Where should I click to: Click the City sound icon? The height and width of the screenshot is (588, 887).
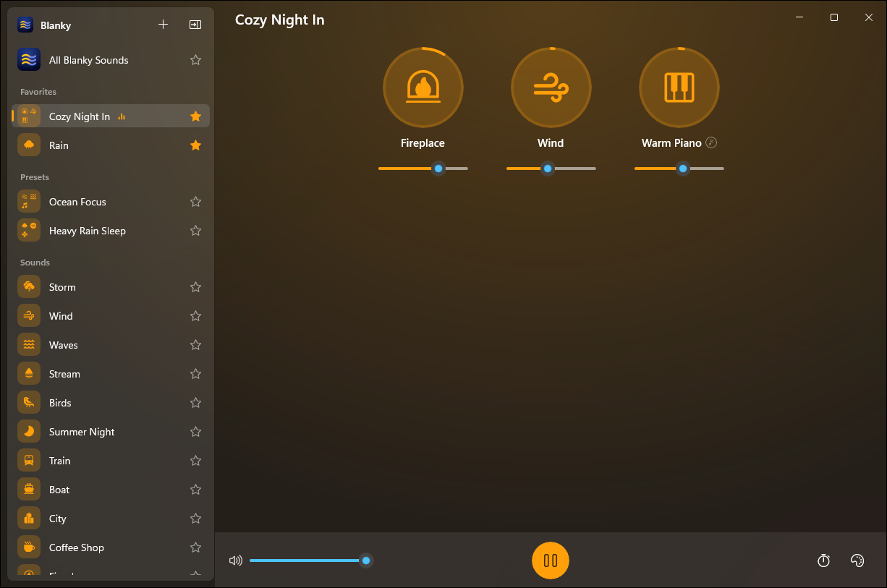[29, 519]
